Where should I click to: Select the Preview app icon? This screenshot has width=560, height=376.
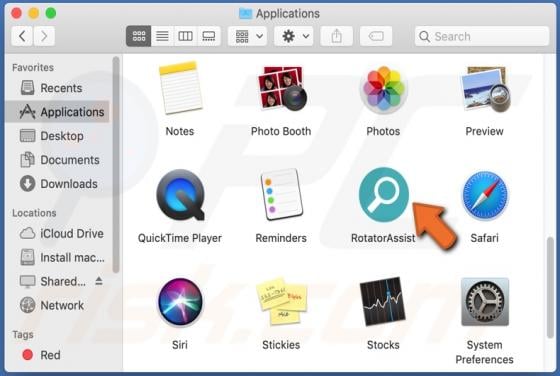pos(485,89)
